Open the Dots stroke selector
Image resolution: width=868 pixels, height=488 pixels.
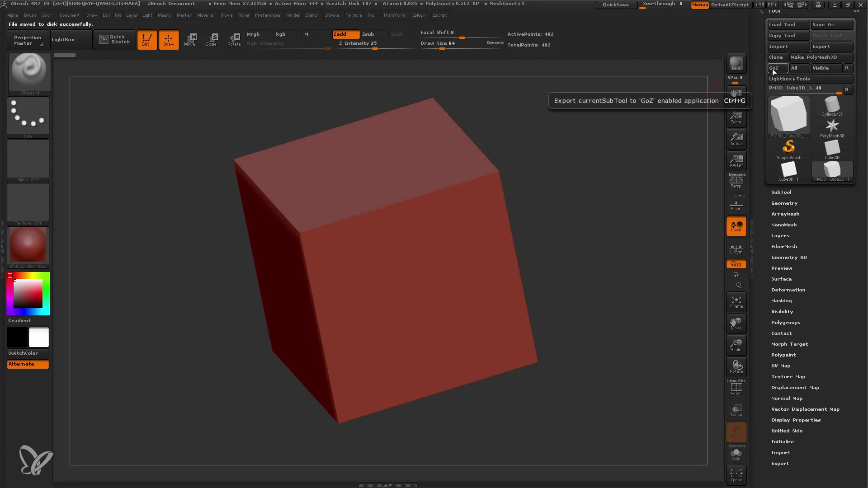28,117
